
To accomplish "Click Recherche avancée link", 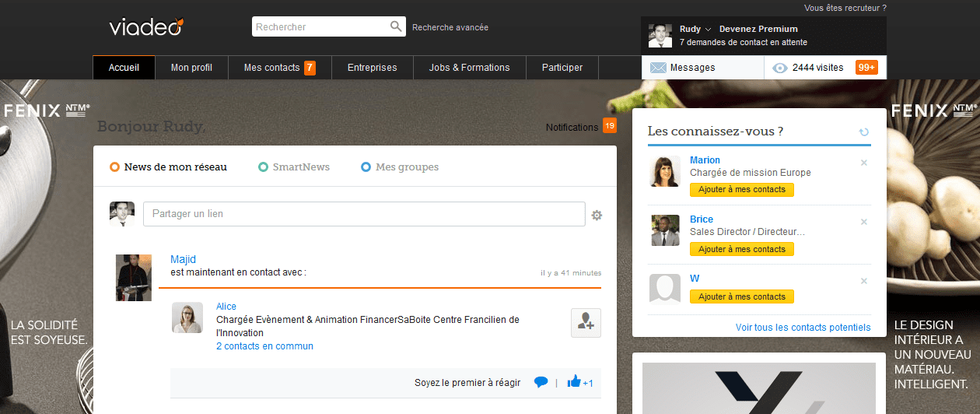I will (450, 27).
